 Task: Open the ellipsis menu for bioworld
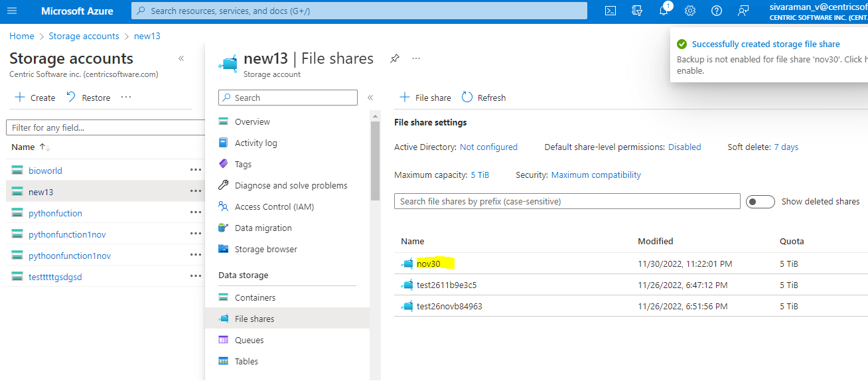196,170
